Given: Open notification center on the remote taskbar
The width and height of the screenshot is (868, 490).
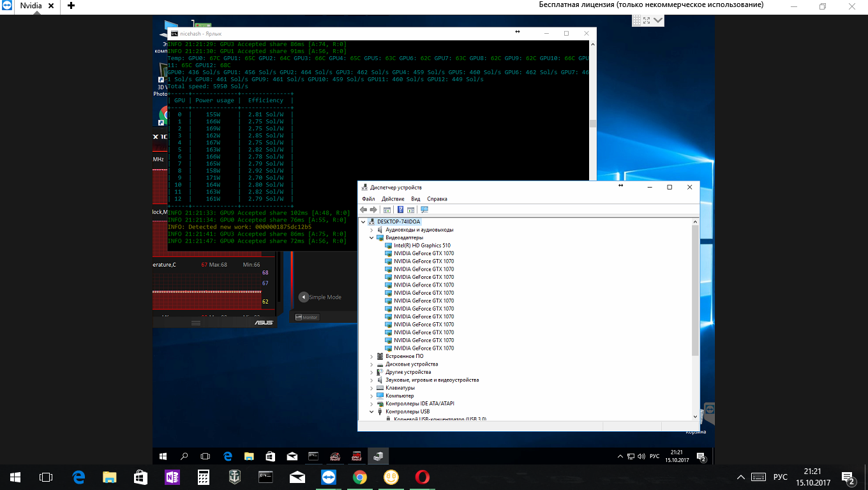Looking at the screenshot, I should [701, 457].
